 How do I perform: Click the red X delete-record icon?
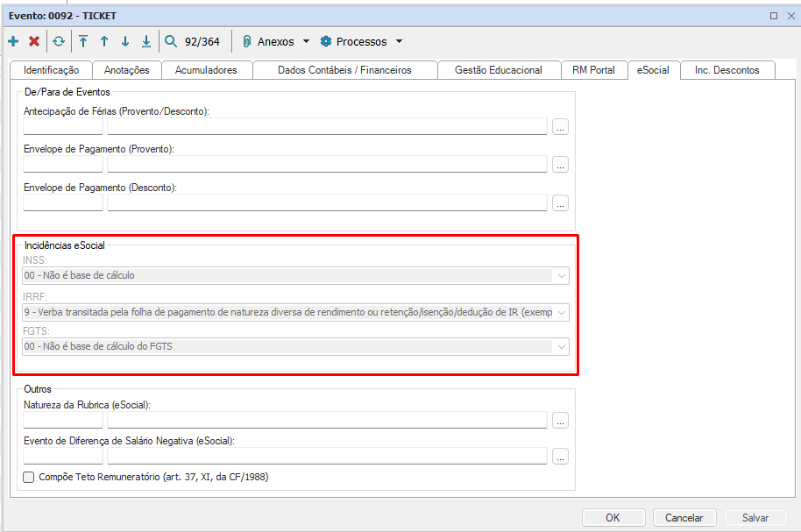(x=34, y=41)
